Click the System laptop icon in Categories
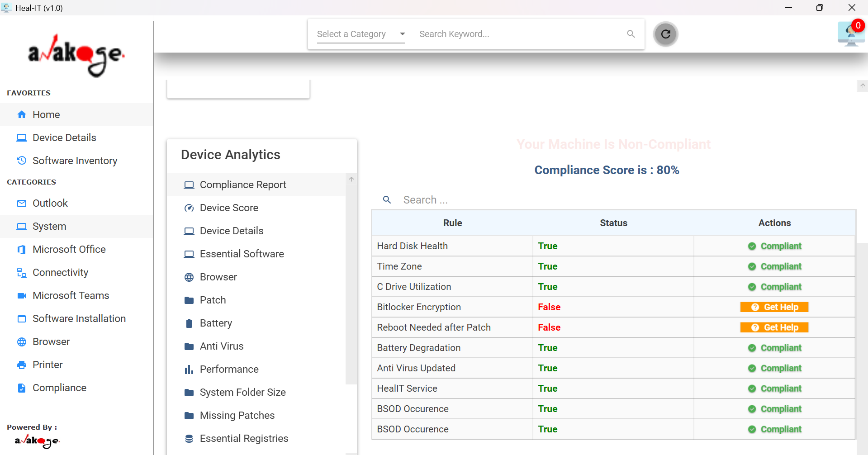Screen dimensions: 868x455 tap(22, 226)
